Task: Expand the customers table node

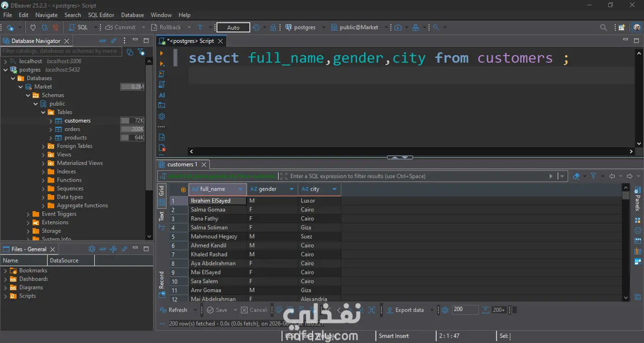Action: click(51, 121)
